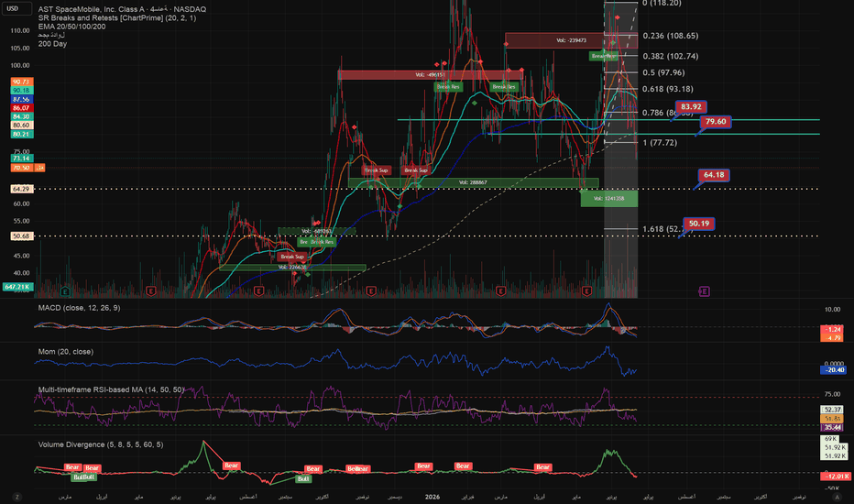Click the 0 (118.20) Fibonacci level label
This screenshot has width=854, height=504.
(x=662, y=4)
